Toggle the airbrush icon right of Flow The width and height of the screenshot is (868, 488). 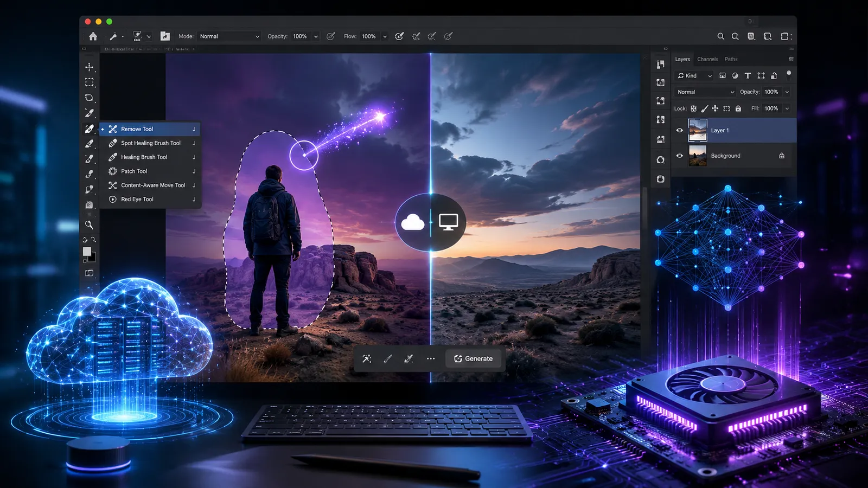pyautogui.click(x=400, y=36)
